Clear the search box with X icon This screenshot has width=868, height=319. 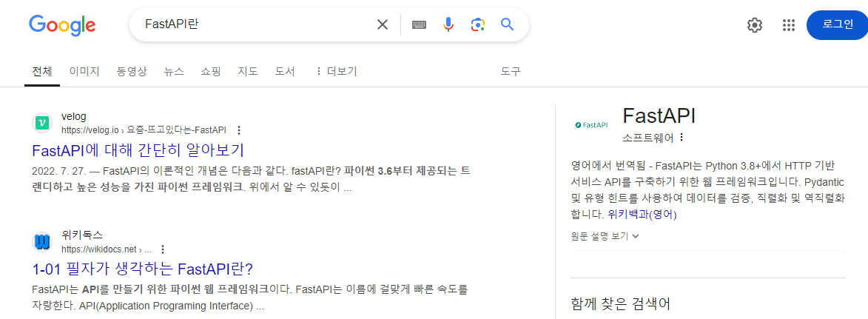[x=383, y=24]
